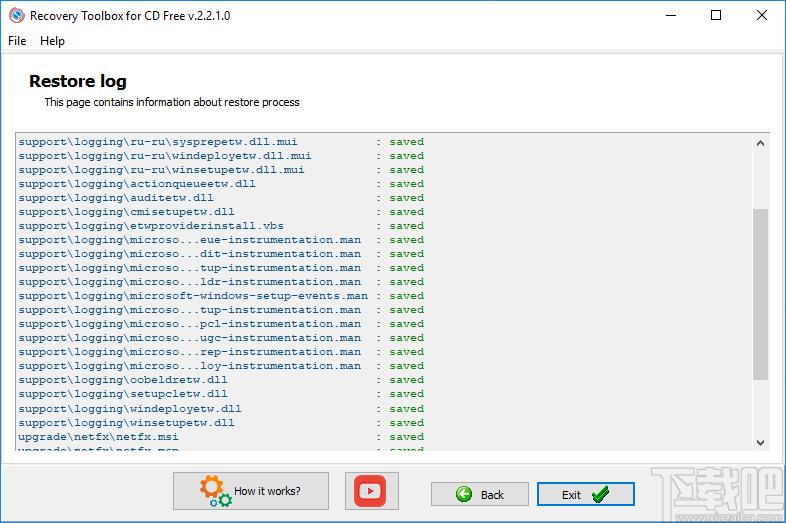Select log row sysprepetw.dll.mui
786x523 pixels.
pyautogui.click(x=221, y=142)
